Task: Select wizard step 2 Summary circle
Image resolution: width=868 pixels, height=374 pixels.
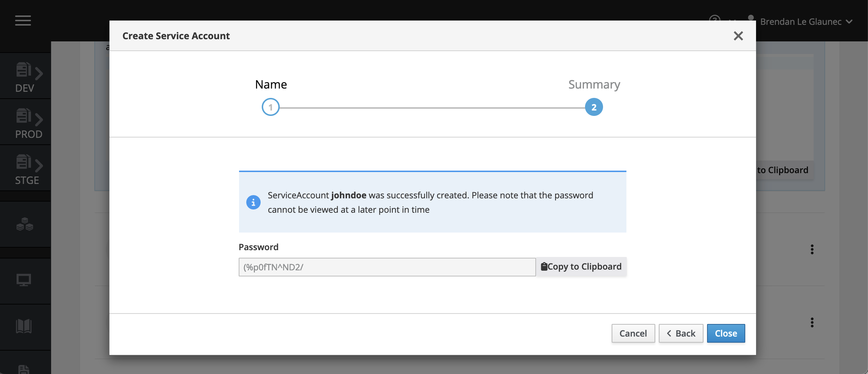Action: (594, 107)
